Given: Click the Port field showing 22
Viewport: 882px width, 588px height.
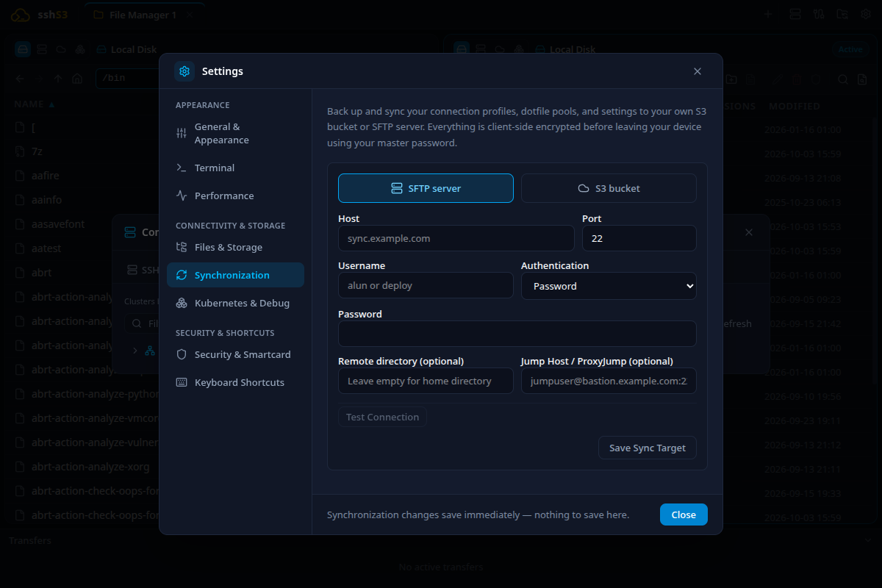Looking at the screenshot, I should pyautogui.click(x=639, y=238).
